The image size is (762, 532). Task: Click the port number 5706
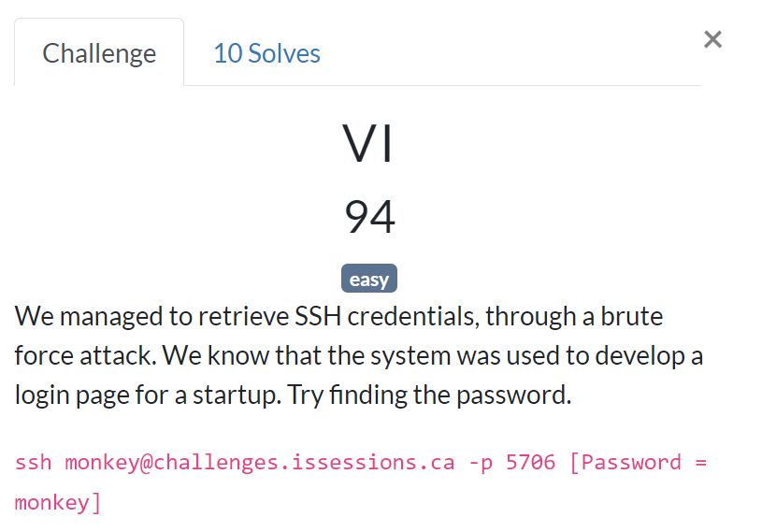pyautogui.click(x=530, y=463)
